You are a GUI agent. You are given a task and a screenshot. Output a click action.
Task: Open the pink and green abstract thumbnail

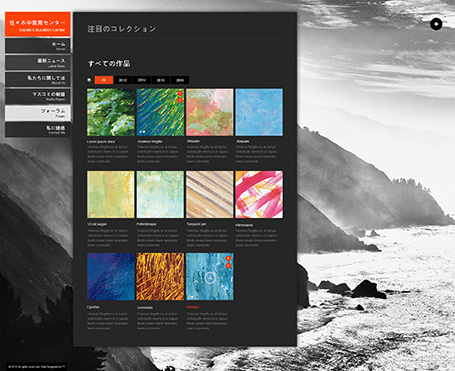tap(210, 112)
